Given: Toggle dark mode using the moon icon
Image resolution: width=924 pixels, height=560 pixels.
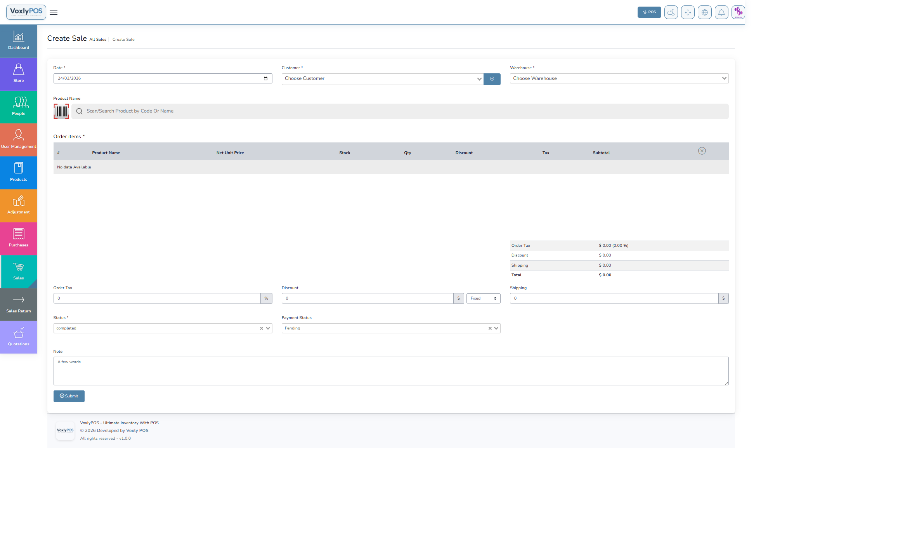Looking at the screenshot, I should point(671,12).
